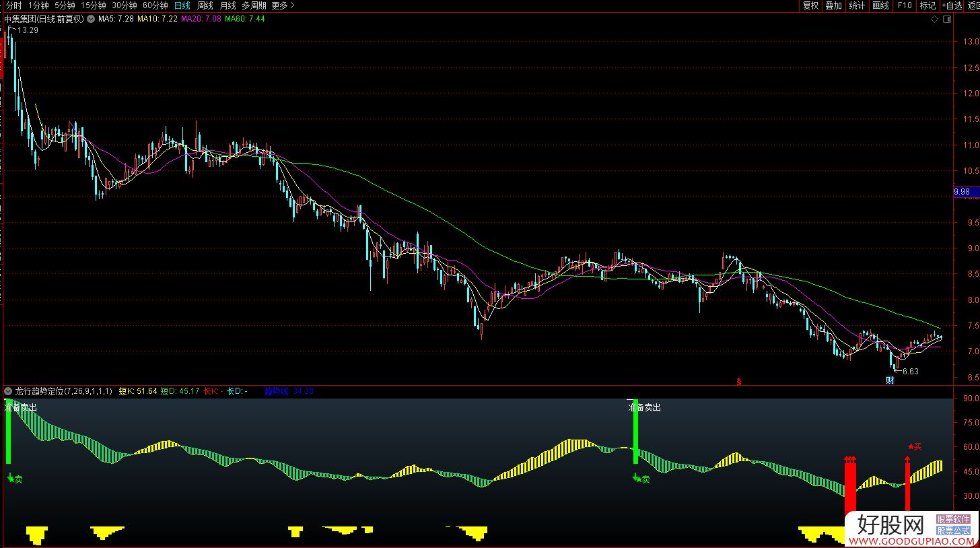The image size is (980, 548).
Task: Click the 股票公式 label in watermark
Action: click(954, 530)
